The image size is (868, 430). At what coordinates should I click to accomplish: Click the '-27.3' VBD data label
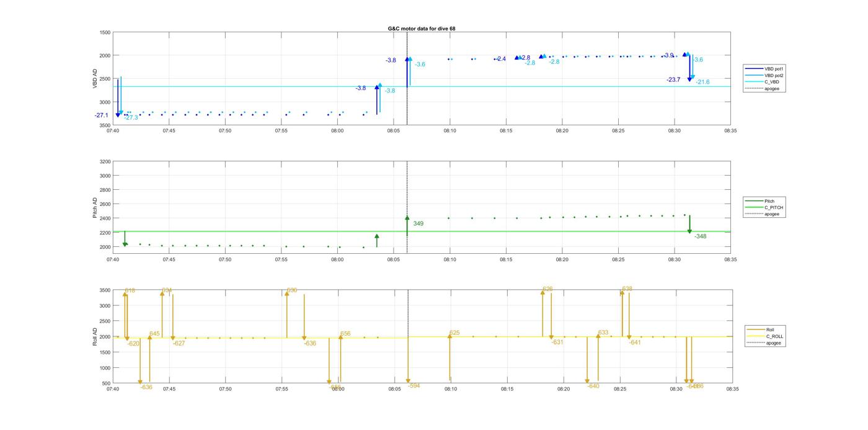tap(131, 117)
